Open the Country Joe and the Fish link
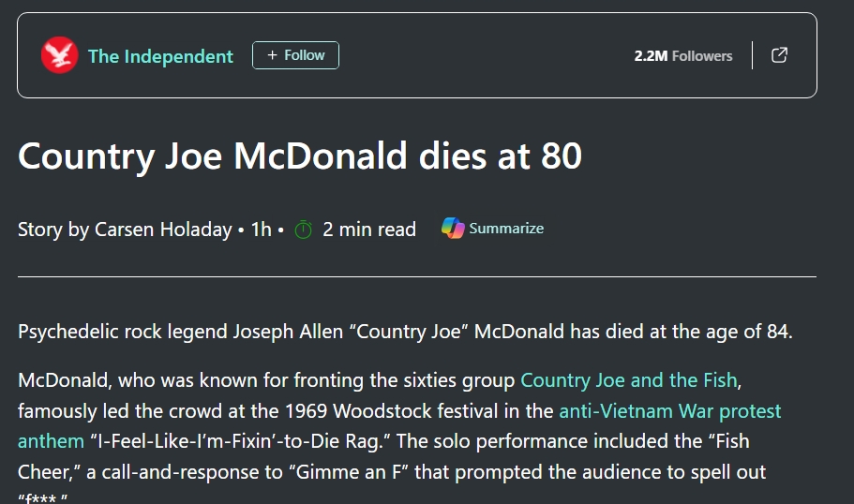854x504 pixels. [631, 380]
